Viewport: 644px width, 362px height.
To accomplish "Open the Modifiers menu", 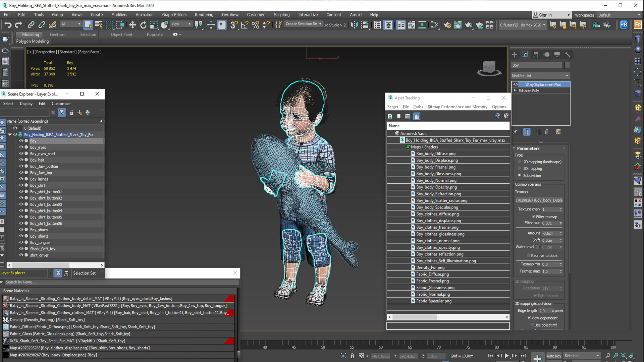I will (119, 15).
